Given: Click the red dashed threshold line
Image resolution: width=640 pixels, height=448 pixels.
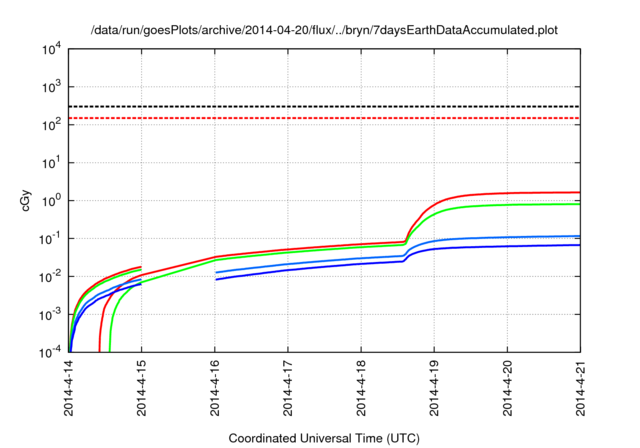Looking at the screenshot, I should tap(320, 118).
